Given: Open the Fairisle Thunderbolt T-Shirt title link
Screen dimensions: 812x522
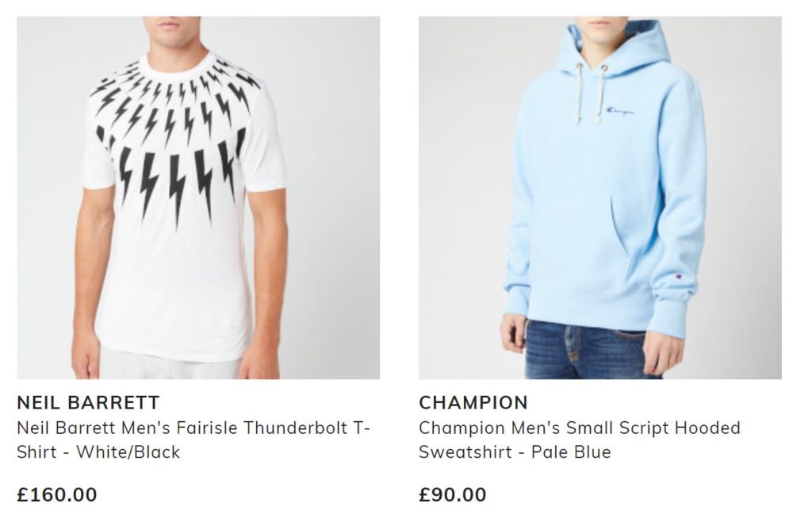Looking at the screenshot, I should pos(193,439).
